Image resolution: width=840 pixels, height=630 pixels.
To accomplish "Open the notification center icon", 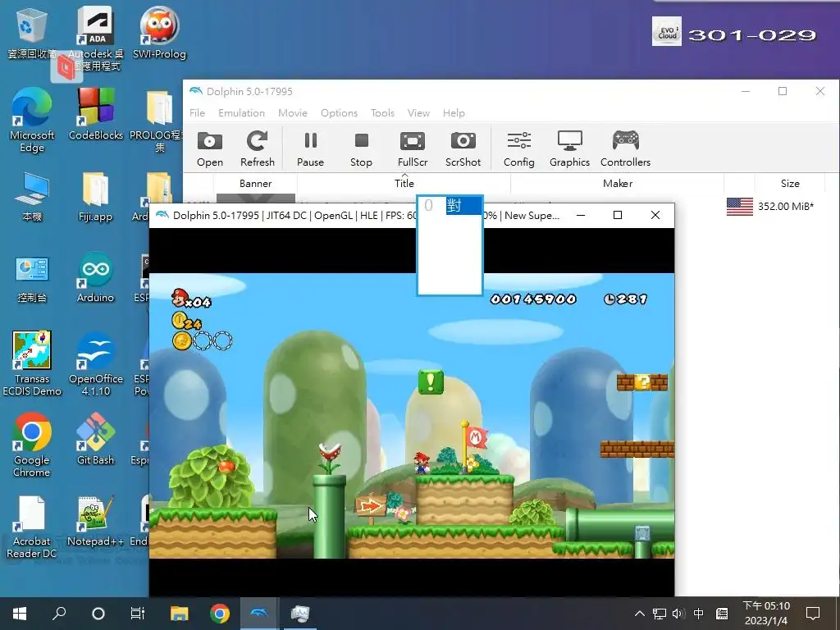I will (x=813, y=614).
